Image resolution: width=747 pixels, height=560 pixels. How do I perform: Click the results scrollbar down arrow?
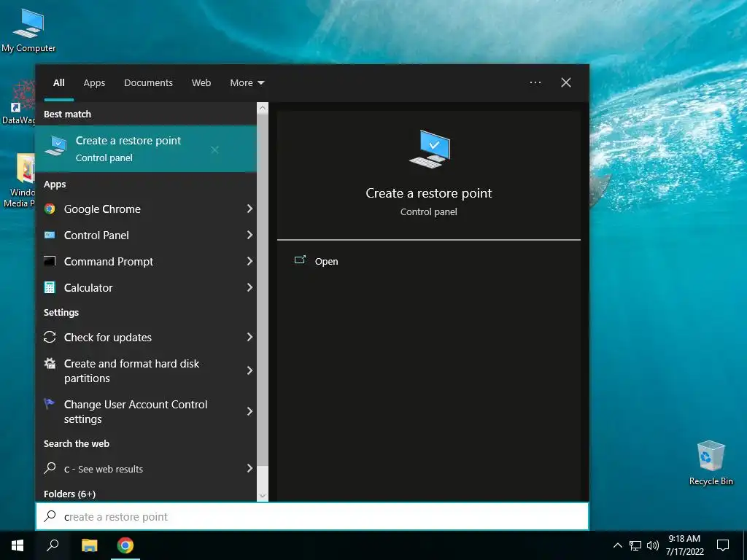(x=263, y=496)
